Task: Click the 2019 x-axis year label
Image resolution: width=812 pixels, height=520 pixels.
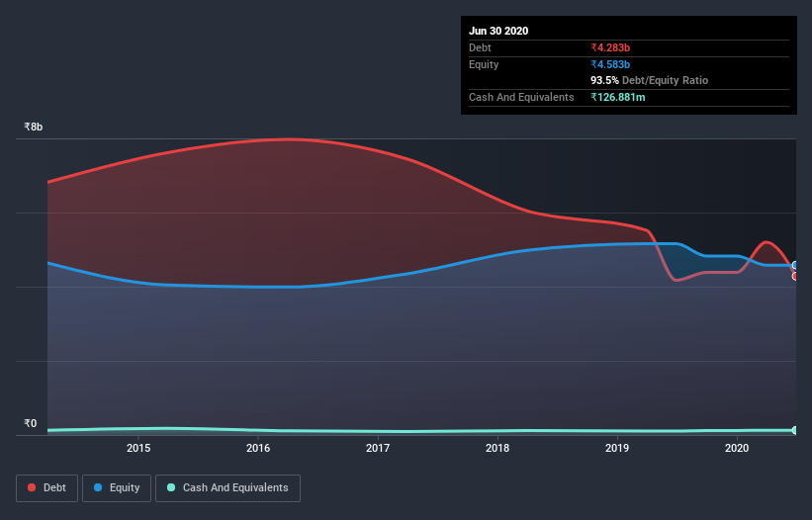Action: tap(617, 448)
